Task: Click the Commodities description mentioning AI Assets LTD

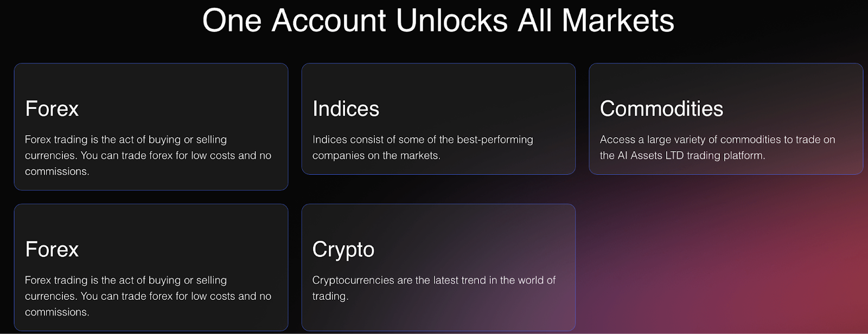Action: click(x=717, y=147)
